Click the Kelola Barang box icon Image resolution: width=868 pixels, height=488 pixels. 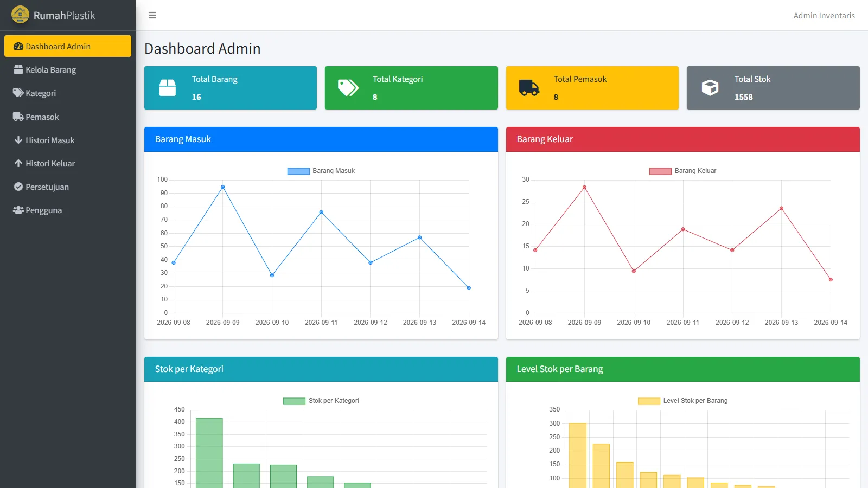(x=18, y=70)
